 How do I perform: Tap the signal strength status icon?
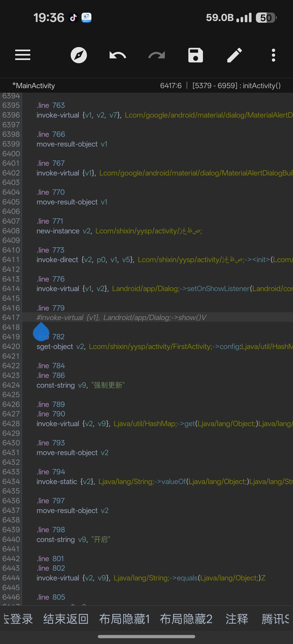click(244, 18)
